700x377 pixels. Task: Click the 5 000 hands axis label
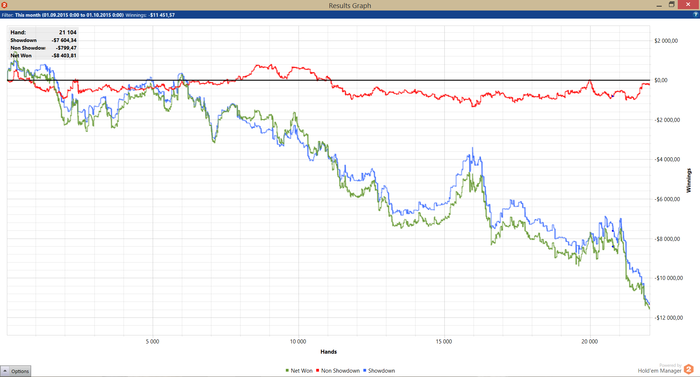pyautogui.click(x=152, y=342)
